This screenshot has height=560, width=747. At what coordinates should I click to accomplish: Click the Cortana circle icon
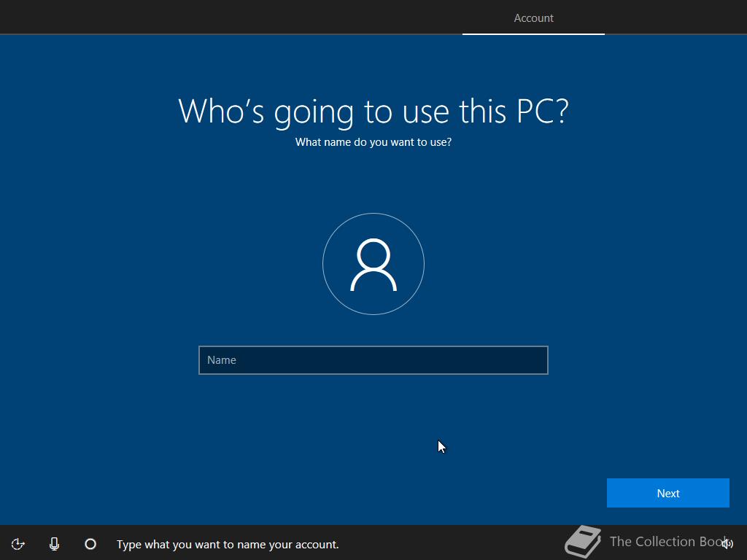point(90,544)
